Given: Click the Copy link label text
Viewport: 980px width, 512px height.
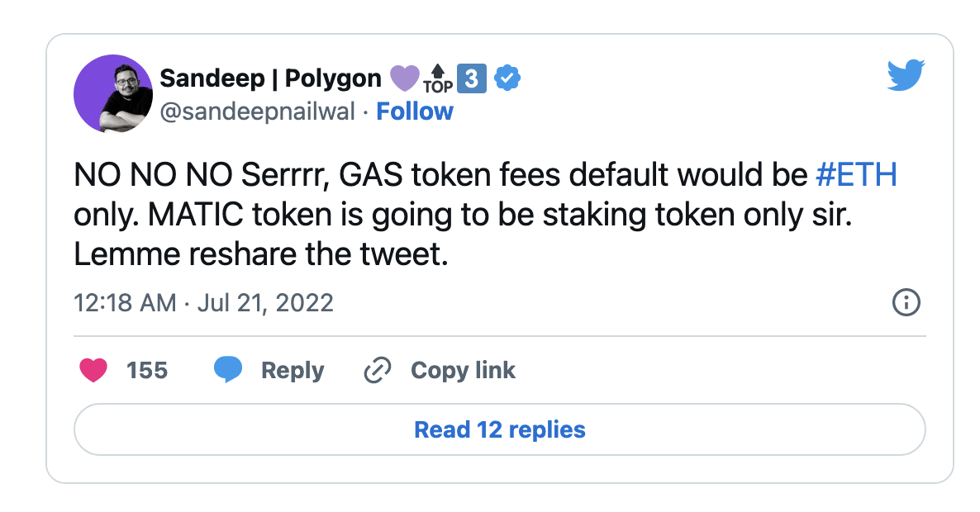Looking at the screenshot, I should [x=463, y=370].
